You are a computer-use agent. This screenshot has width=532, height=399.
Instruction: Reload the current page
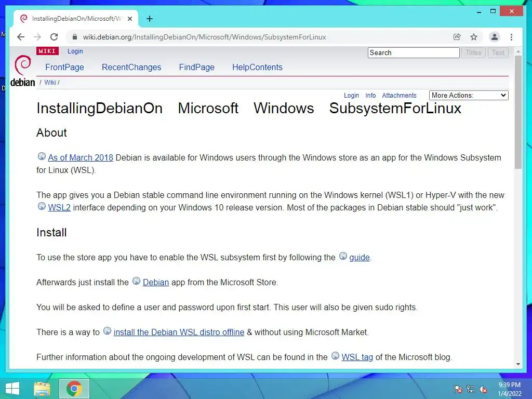54,37
